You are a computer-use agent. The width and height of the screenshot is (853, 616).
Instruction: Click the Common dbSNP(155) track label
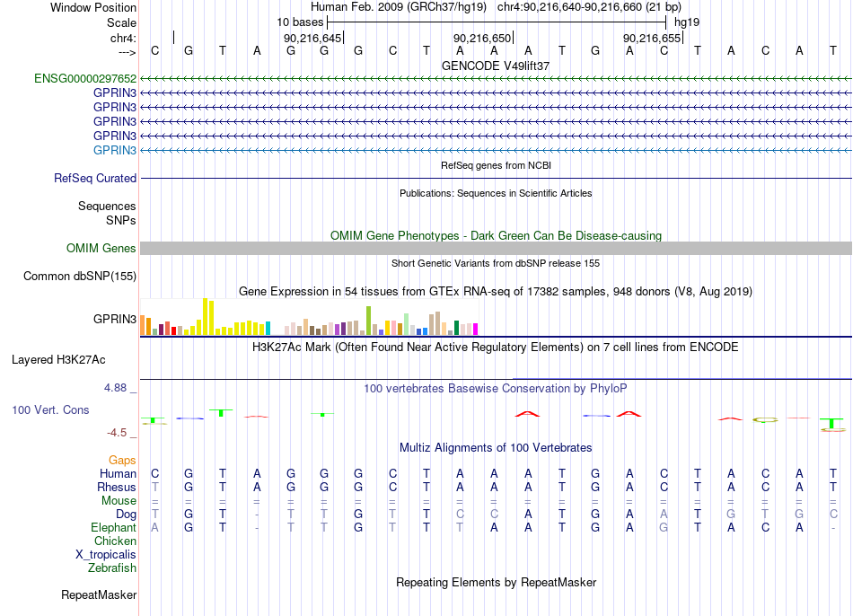pyautogui.click(x=80, y=276)
